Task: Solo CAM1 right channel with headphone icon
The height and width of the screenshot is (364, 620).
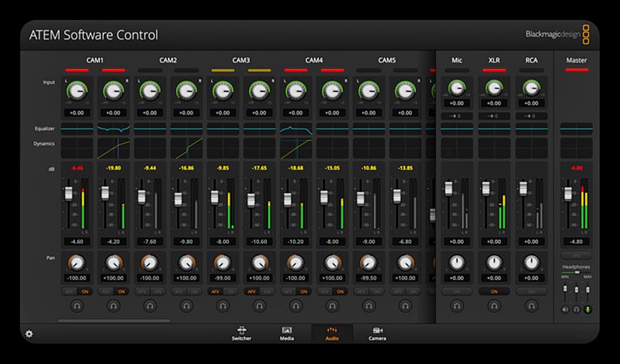Action: click(x=113, y=306)
